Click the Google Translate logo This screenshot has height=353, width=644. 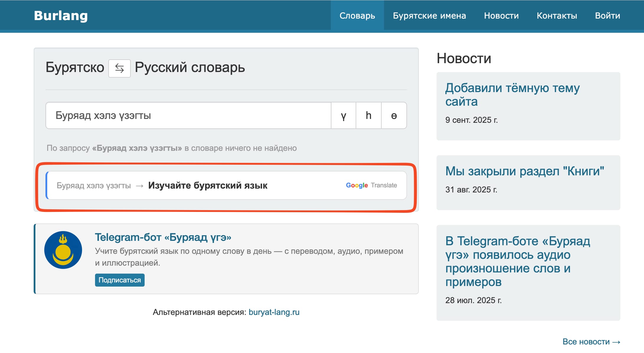pyautogui.click(x=357, y=185)
